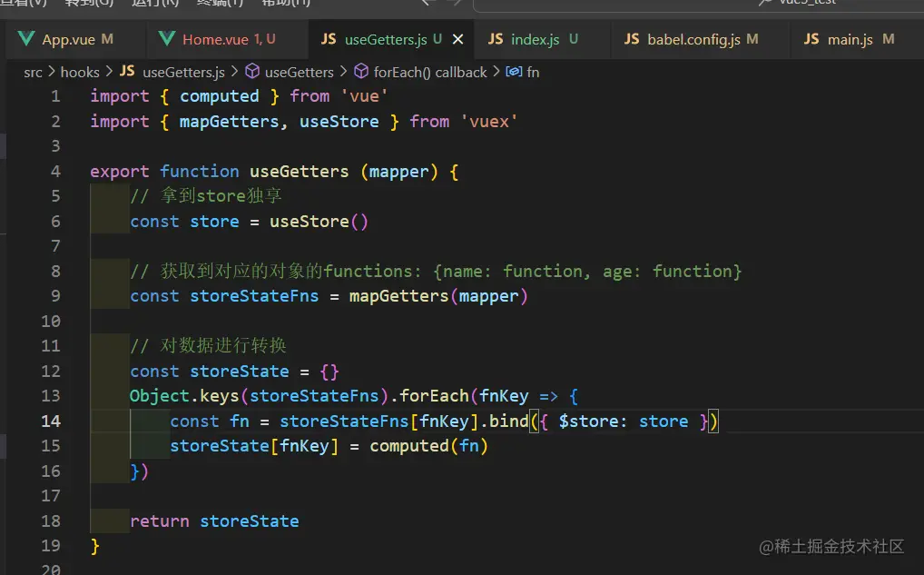The image size is (924, 575).
Task: Click '$store' key on line 14
Action: 588,421
